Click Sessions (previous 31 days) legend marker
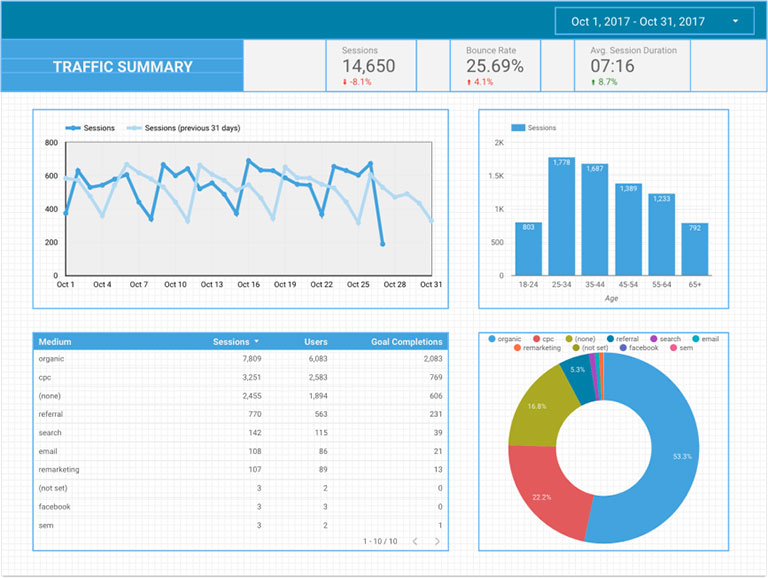768x578 pixels. click(x=134, y=128)
